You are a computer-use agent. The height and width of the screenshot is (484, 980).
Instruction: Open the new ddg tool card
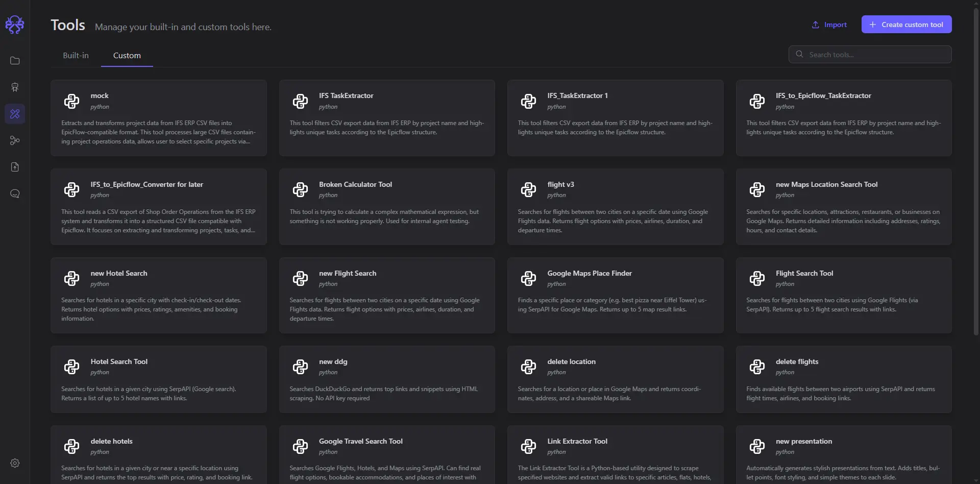coord(386,379)
